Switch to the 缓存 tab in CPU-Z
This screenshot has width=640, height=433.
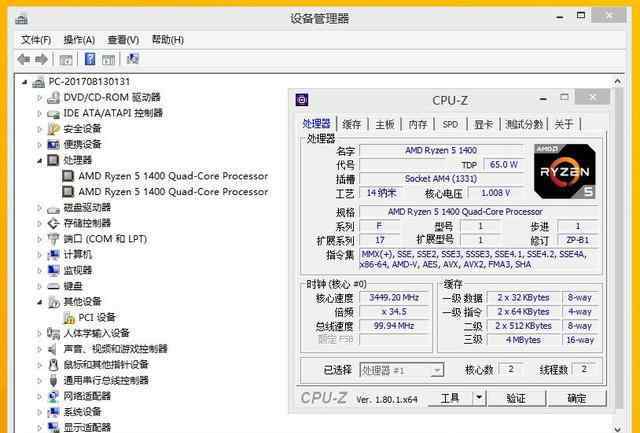[351, 124]
